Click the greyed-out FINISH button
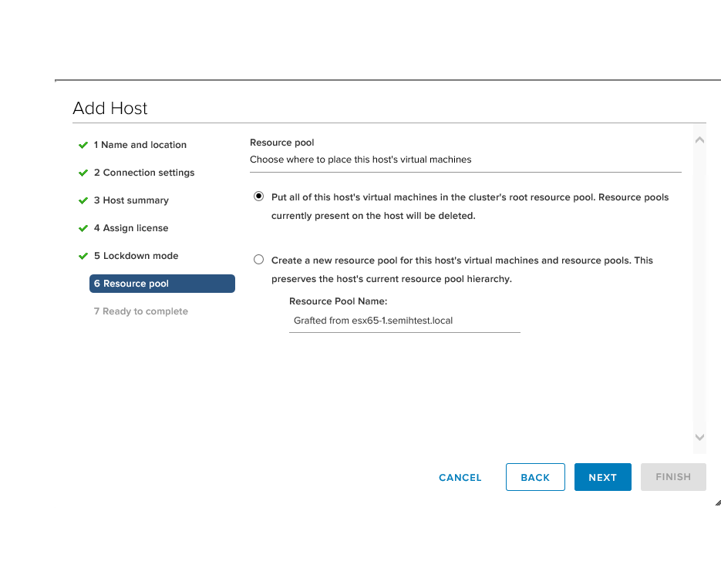This screenshot has width=721, height=588. point(672,477)
